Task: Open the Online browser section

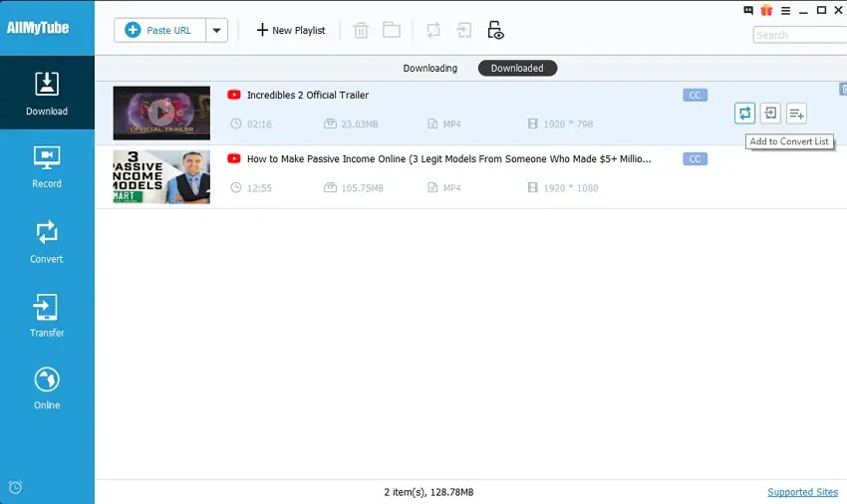Action: coord(47,388)
